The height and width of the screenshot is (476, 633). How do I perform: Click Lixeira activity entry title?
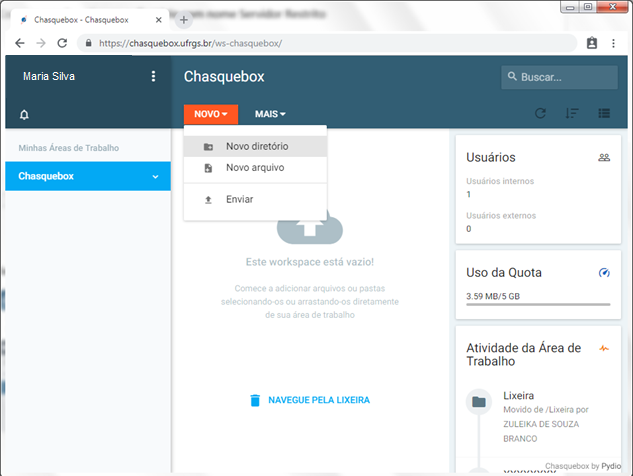pos(518,396)
